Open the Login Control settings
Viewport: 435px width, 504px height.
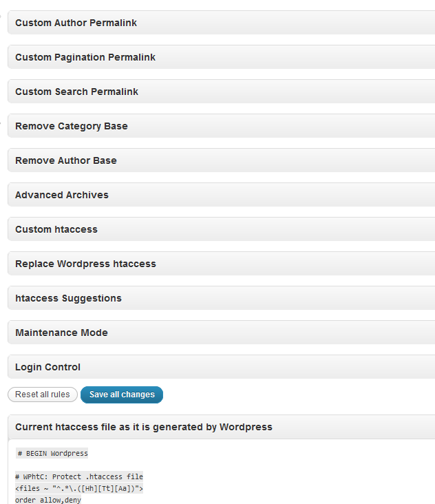(x=222, y=367)
